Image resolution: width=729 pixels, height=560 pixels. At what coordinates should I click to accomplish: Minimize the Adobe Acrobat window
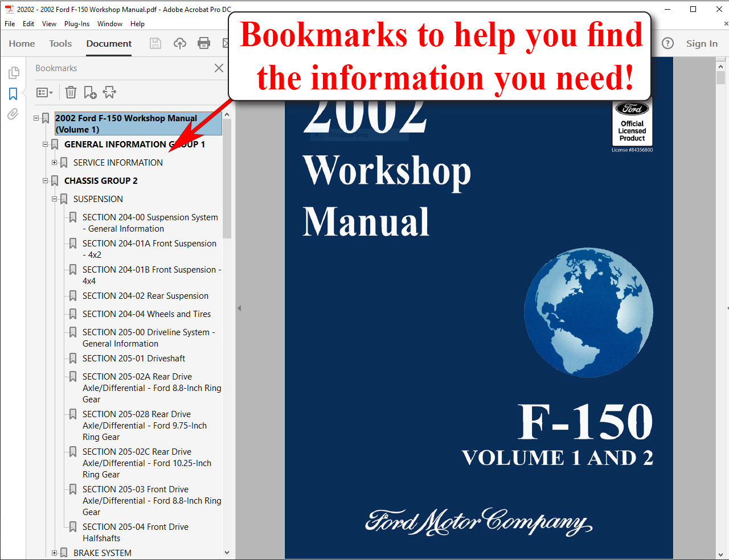[667, 9]
